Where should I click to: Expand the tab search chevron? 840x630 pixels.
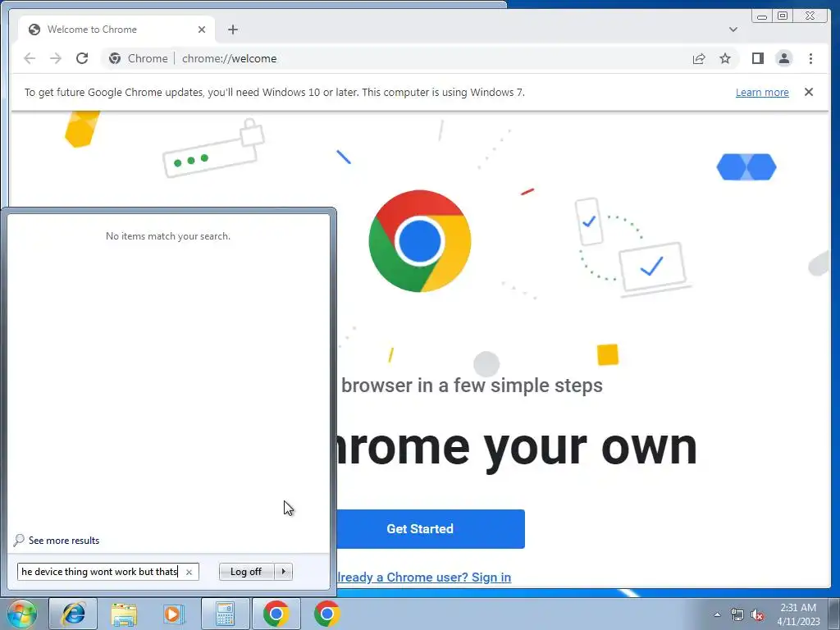pos(733,30)
